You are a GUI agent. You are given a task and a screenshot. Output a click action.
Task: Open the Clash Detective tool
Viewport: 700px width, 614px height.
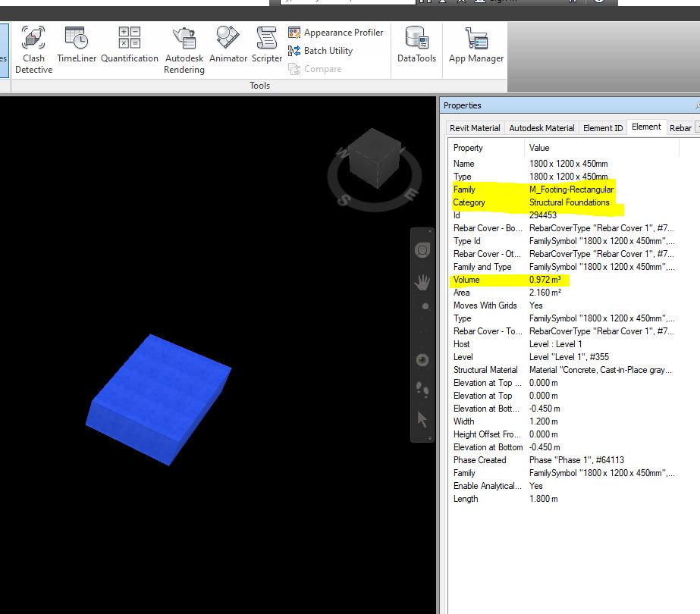pyautogui.click(x=33, y=45)
